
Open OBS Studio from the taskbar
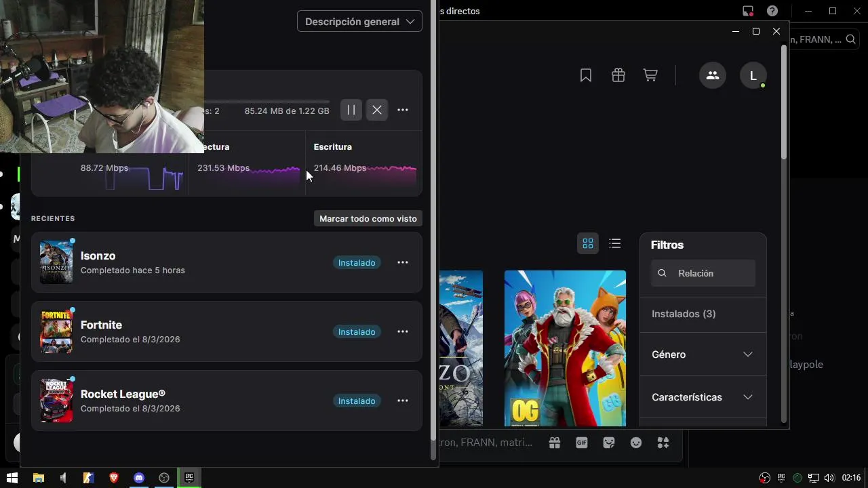(x=164, y=478)
